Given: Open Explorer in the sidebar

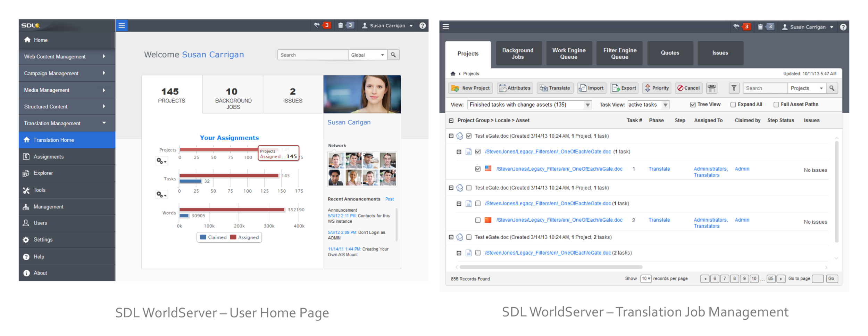Looking at the screenshot, I should tap(67, 173).
